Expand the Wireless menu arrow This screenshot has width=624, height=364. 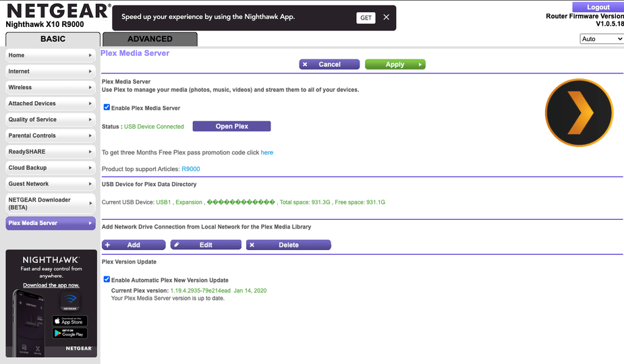tap(90, 88)
